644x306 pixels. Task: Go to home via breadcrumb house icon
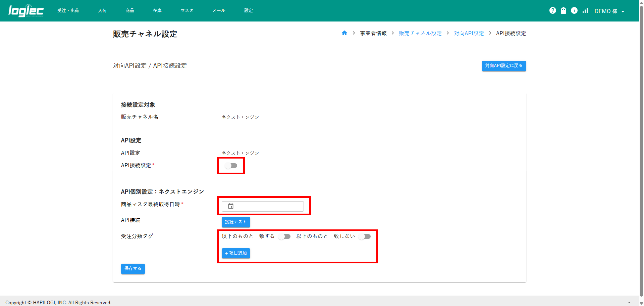click(x=344, y=33)
